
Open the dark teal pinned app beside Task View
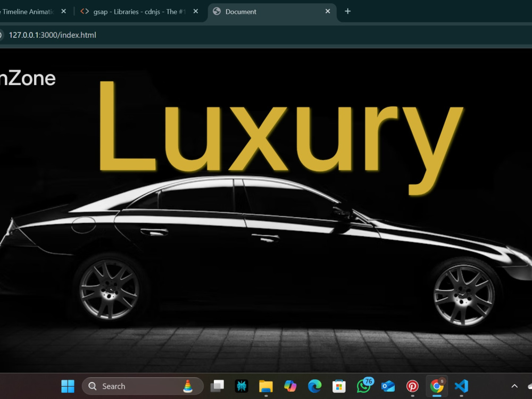[242, 386]
